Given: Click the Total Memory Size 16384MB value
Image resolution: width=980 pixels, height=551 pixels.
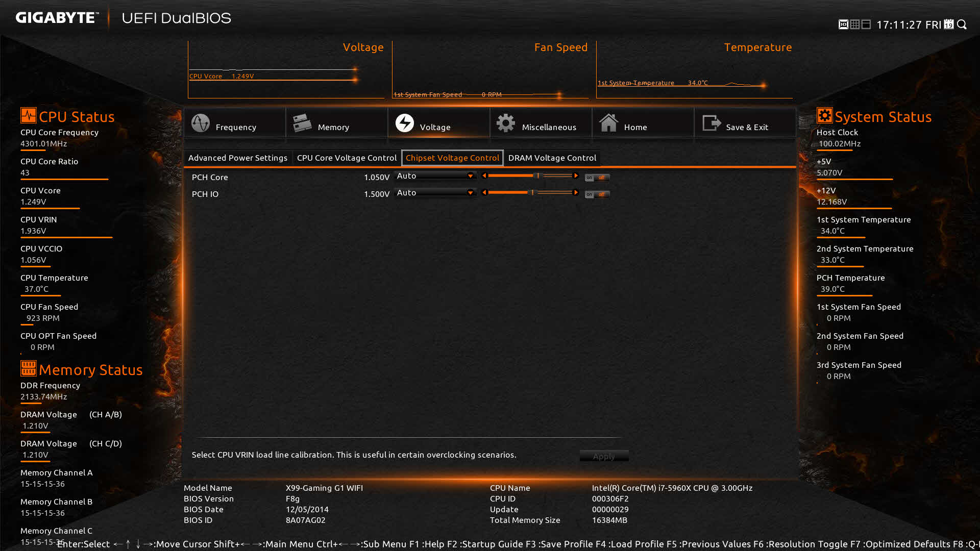Looking at the screenshot, I should pyautogui.click(x=609, y=520).
